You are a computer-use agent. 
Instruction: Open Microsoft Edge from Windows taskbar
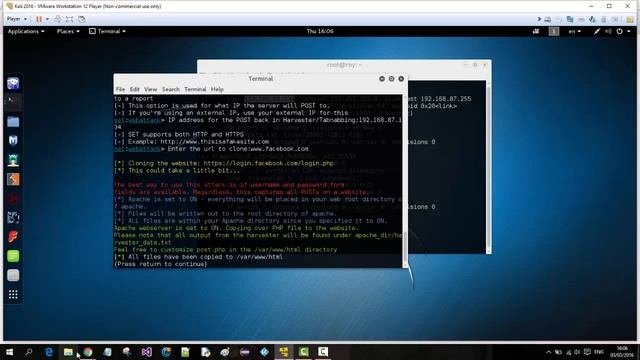click(49, 352)
